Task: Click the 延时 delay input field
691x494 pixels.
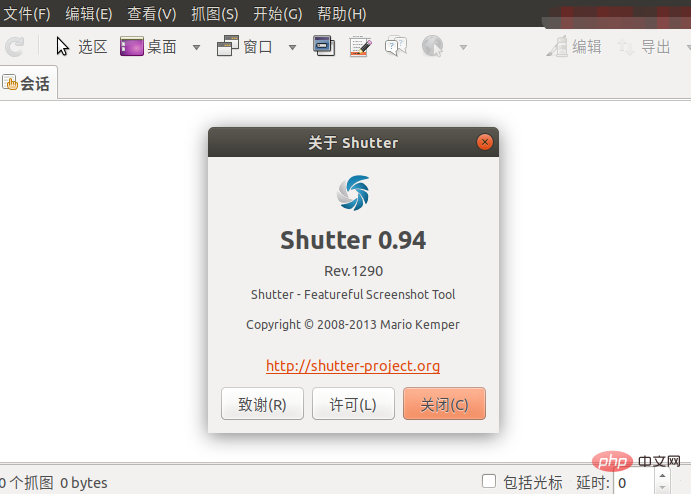Action: 633,483
